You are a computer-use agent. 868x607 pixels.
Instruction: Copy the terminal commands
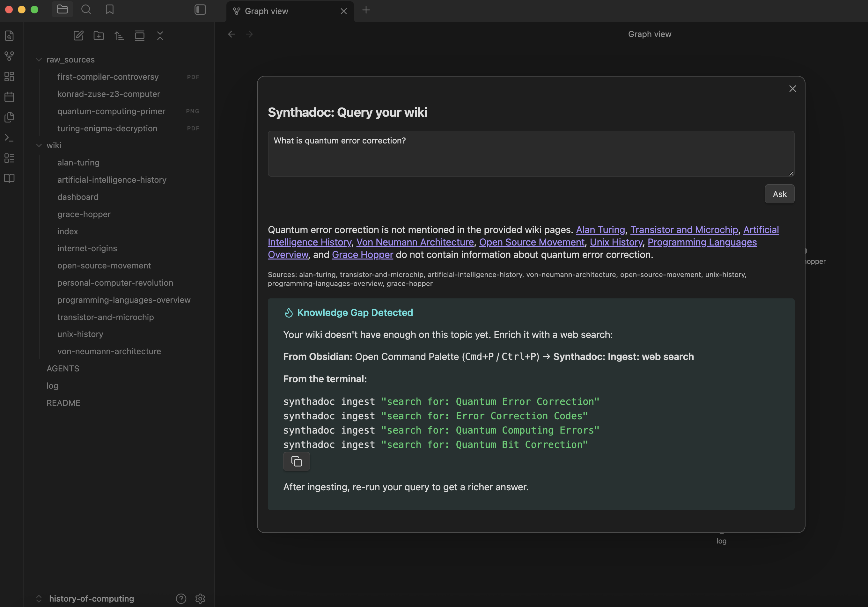[296, 461]
